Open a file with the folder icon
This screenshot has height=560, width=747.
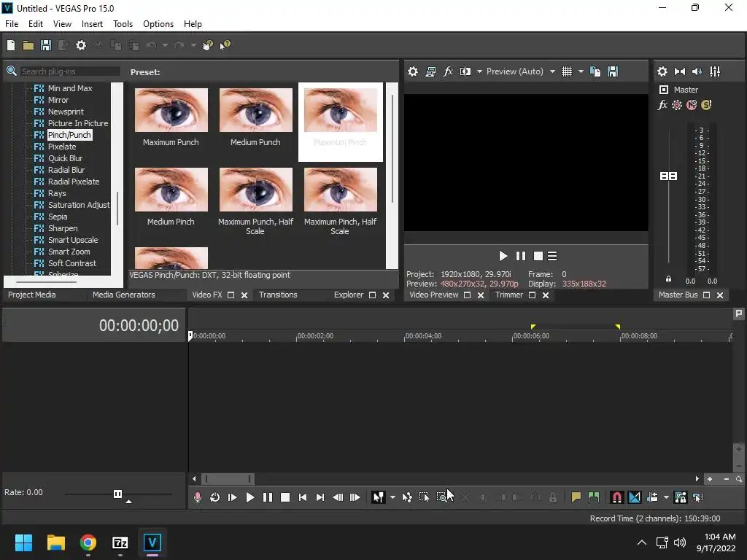(28, 45)
